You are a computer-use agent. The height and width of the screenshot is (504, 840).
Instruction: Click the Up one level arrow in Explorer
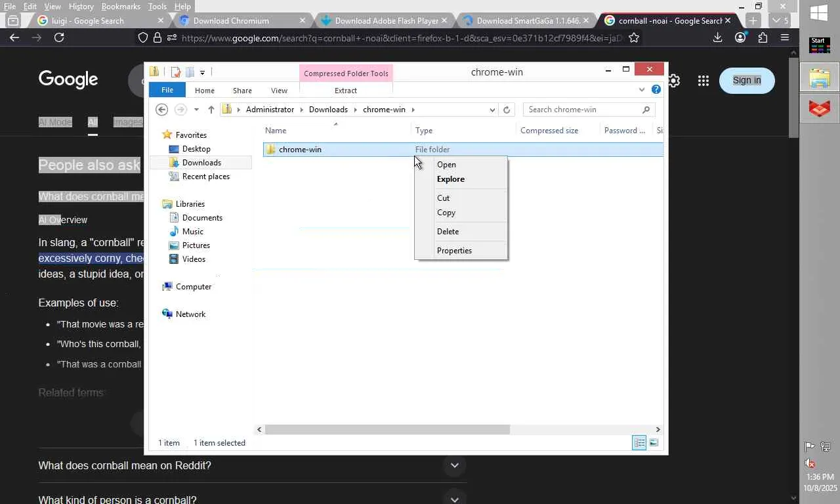click(211, 110)
